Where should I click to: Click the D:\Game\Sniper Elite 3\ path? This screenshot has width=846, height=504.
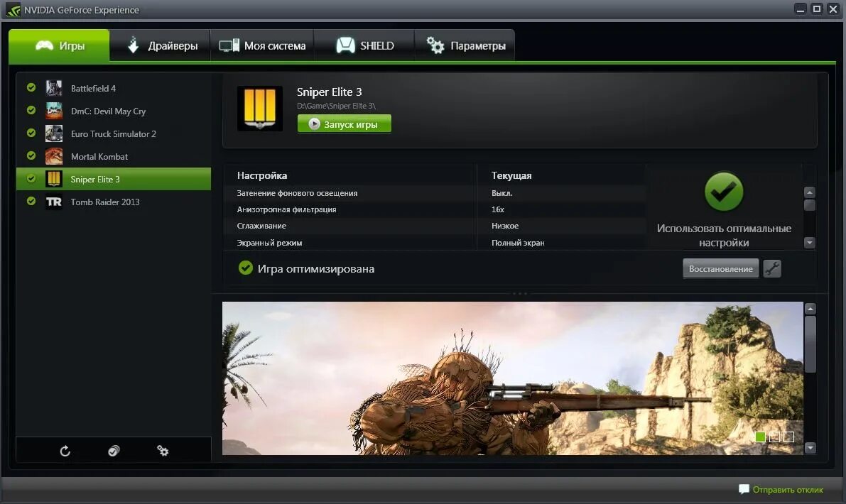click(x=336, y=106)
